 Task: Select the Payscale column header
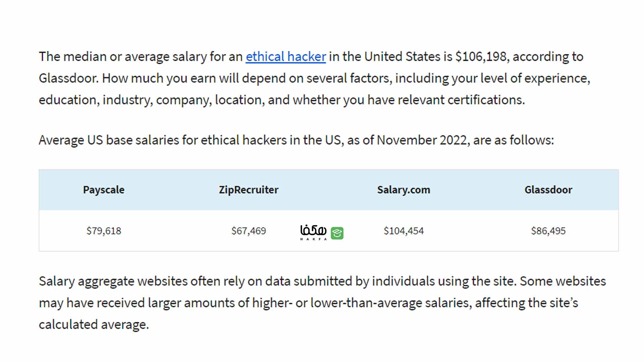tap(104, 190)
